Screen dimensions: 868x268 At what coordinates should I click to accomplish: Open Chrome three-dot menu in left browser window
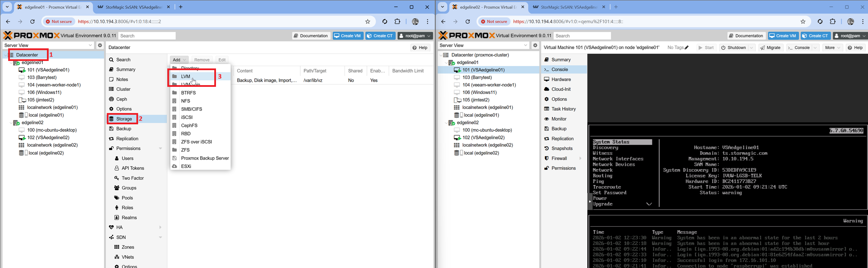pos(428,21)
